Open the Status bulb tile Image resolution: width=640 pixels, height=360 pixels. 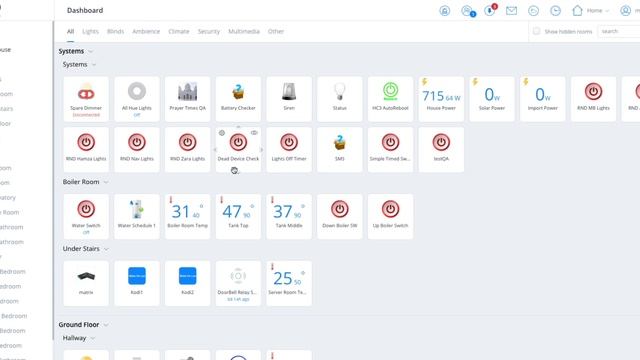point(340,99)
